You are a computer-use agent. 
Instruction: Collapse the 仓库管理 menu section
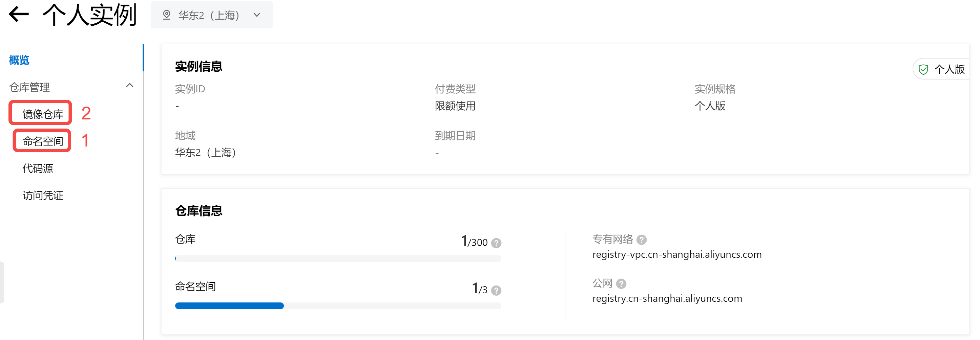tap(129, 86)
